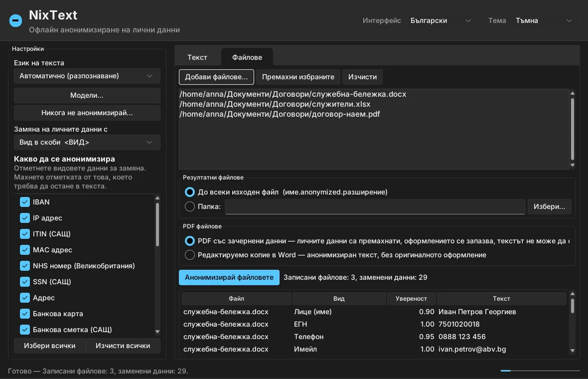Expand the Език на текста dropdown
The image size is (588, 379).
[x=87, y=76]
